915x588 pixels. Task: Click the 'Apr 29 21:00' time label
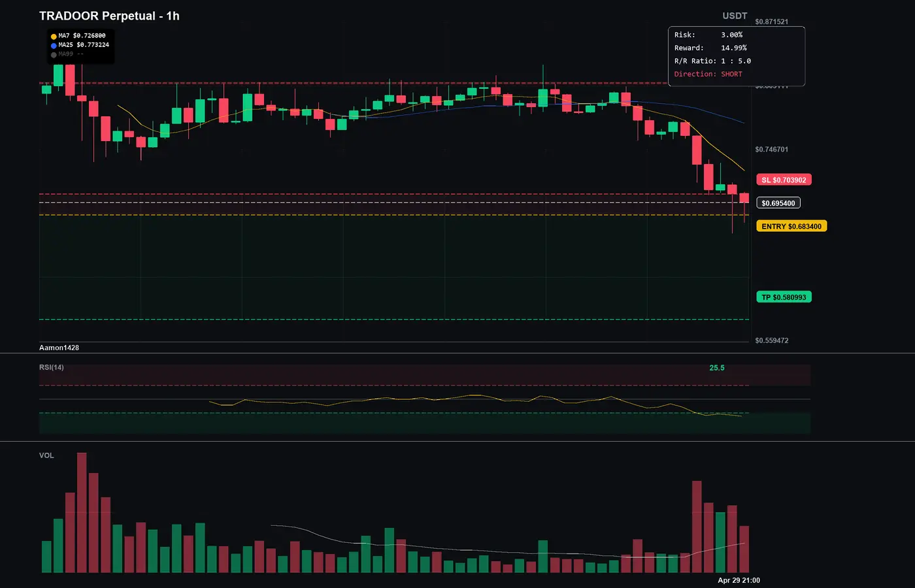pyautogui.click(x=739, y=580)
